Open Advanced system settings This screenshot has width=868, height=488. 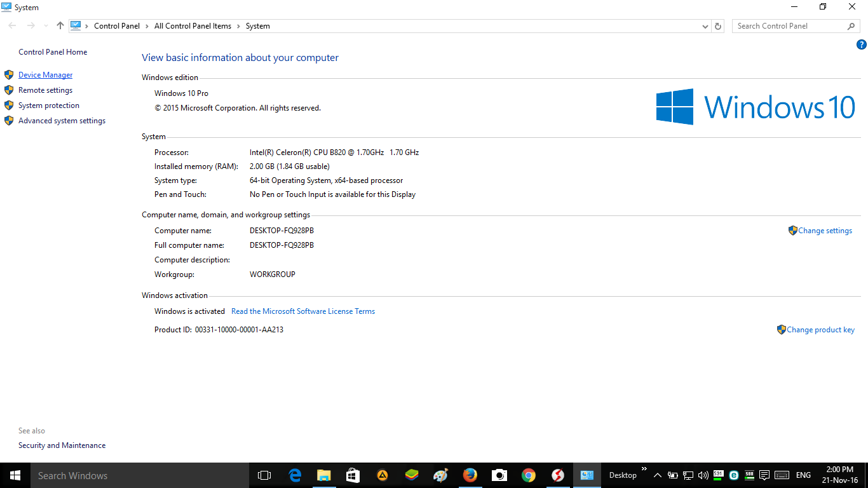(62, 121)
